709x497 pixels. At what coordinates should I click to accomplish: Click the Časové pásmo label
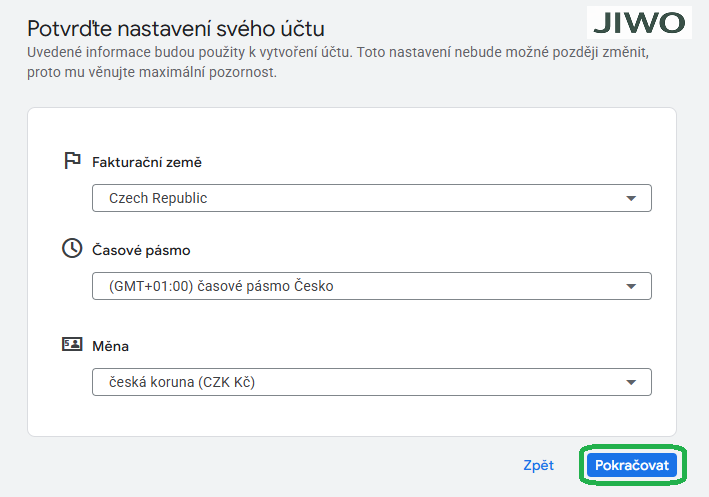coord(140,250)
